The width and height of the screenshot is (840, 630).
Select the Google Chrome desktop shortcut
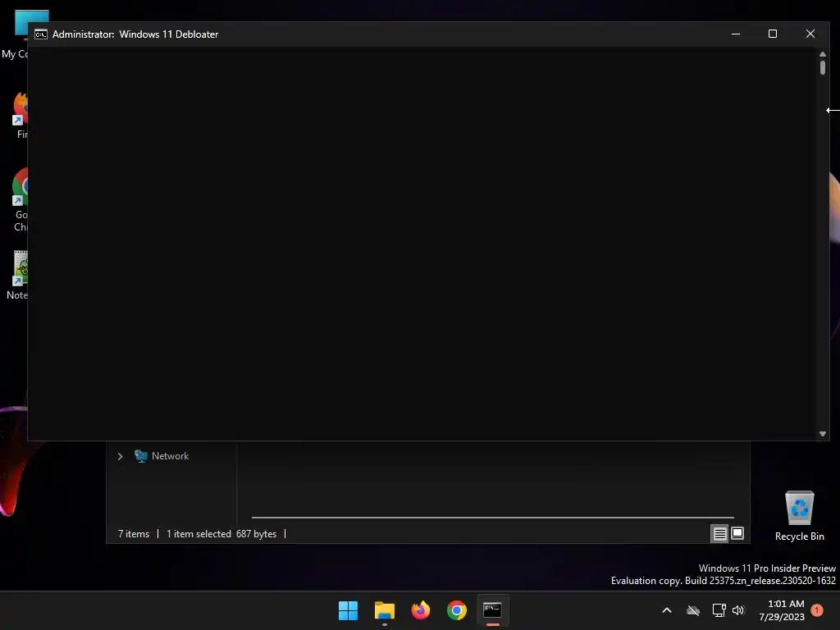(20, 200)
